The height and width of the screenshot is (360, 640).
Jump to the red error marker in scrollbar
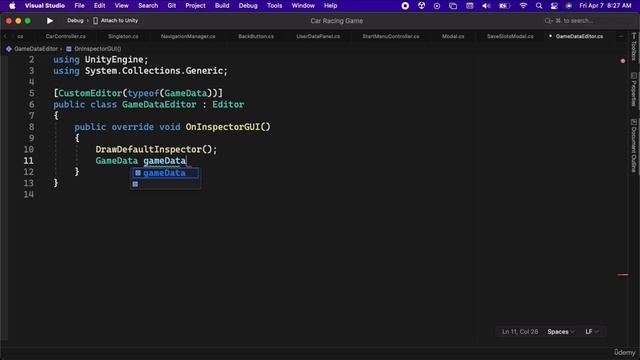click(623, 275)
